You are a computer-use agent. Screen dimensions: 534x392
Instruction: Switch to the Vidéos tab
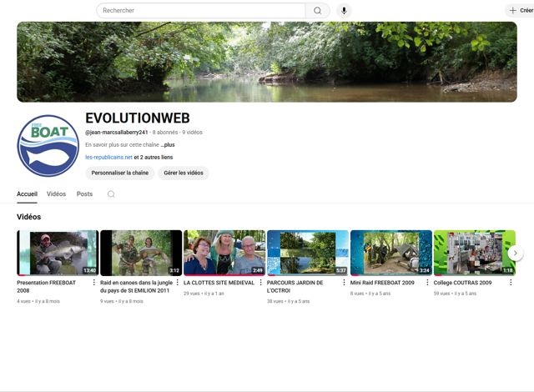point(56,194)
